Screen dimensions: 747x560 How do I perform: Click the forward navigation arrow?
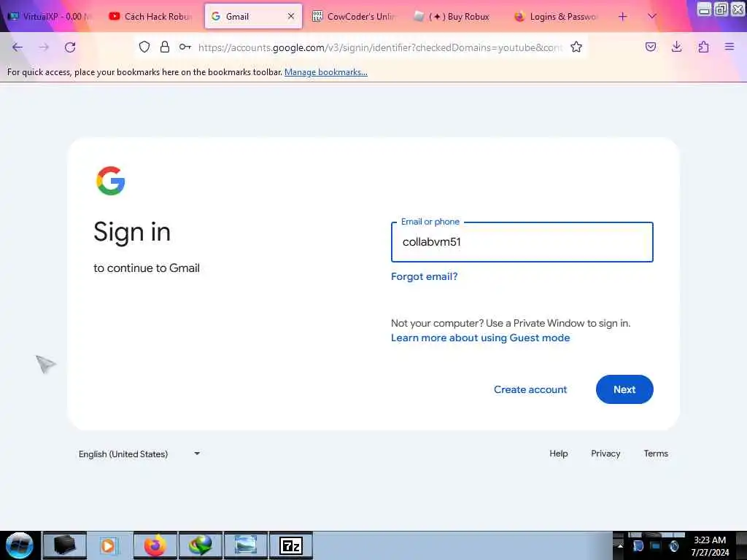coord(44,47)
